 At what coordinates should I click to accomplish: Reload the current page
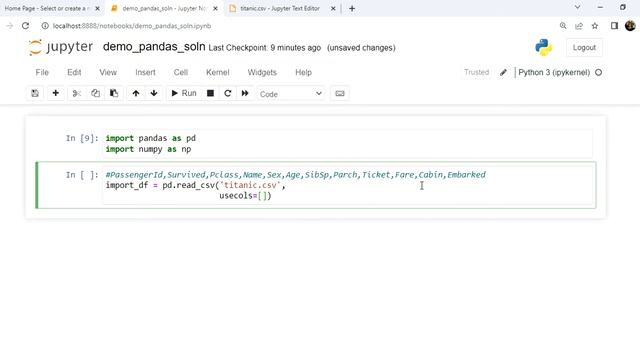coord(25,26)
